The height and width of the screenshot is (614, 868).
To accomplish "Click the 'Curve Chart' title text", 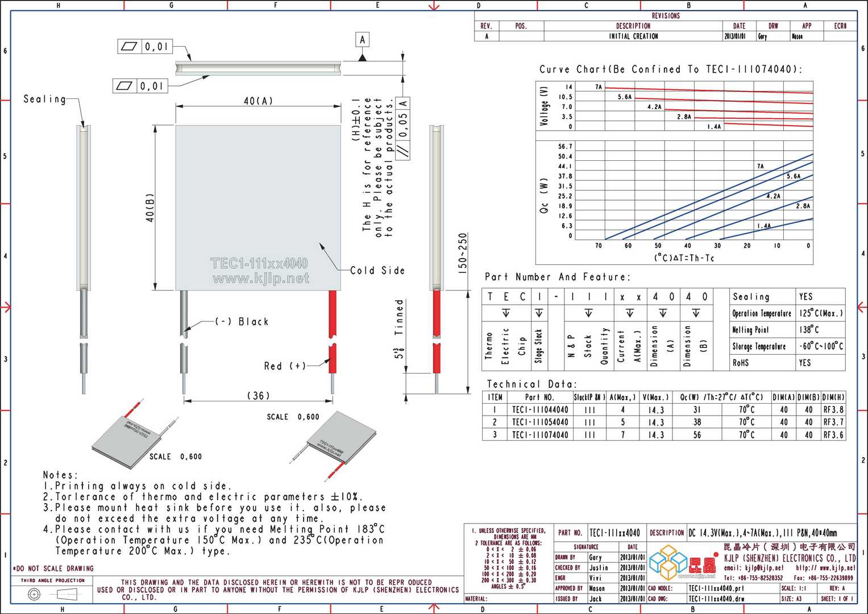I will pos(671,69).
